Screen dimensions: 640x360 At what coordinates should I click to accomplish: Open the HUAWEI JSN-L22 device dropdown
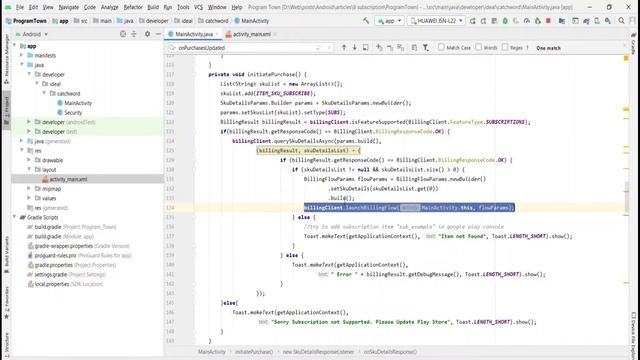436,21
